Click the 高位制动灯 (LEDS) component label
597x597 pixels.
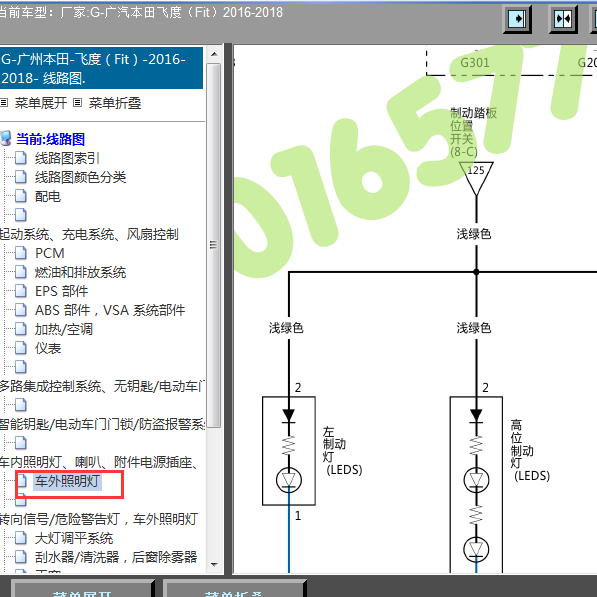530,451
